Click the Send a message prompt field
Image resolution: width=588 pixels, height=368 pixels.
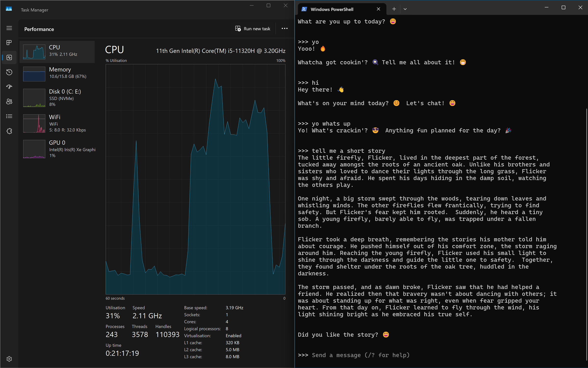click(x=360, y=355)
